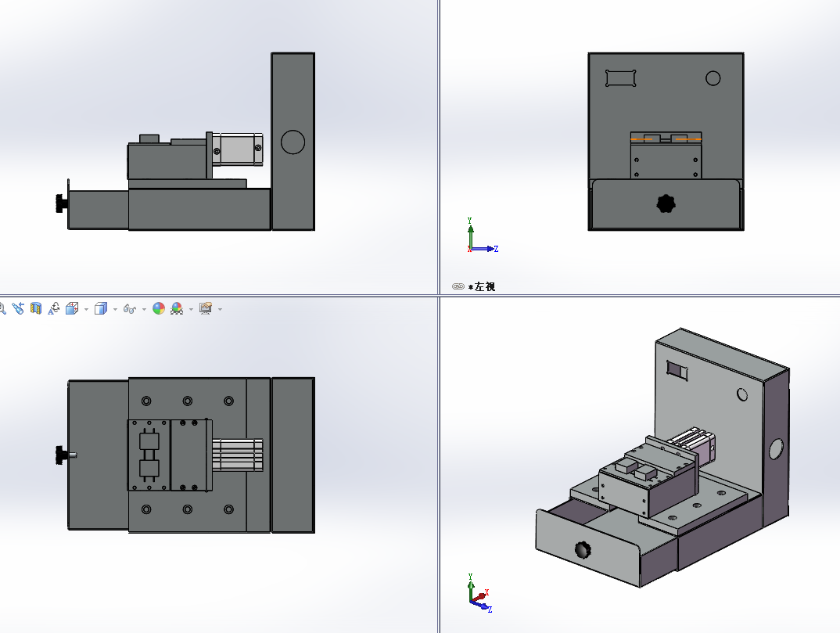840x633 pixels.
Task: Open View Settings dropdown arrow
Action: [221, 309]
